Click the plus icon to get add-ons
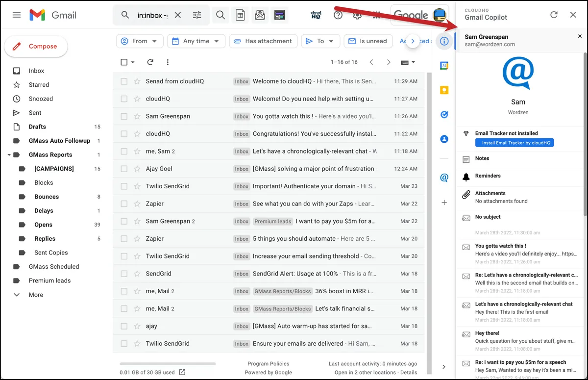 click(444, 202)
